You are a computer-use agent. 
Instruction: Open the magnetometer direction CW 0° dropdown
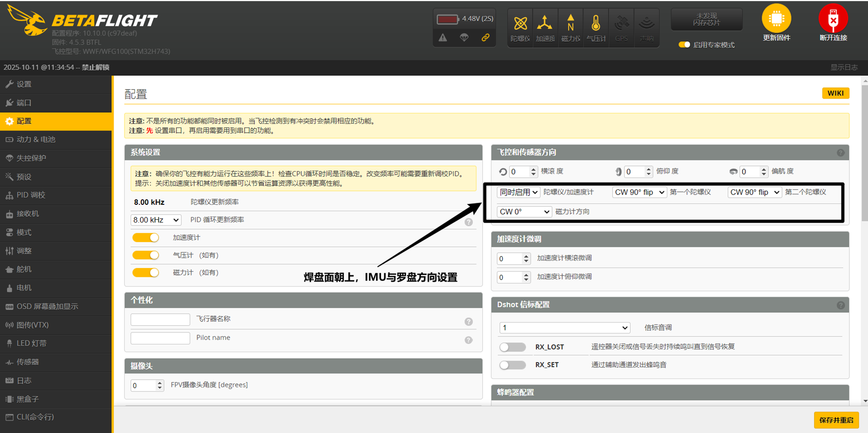click(524, 212)
